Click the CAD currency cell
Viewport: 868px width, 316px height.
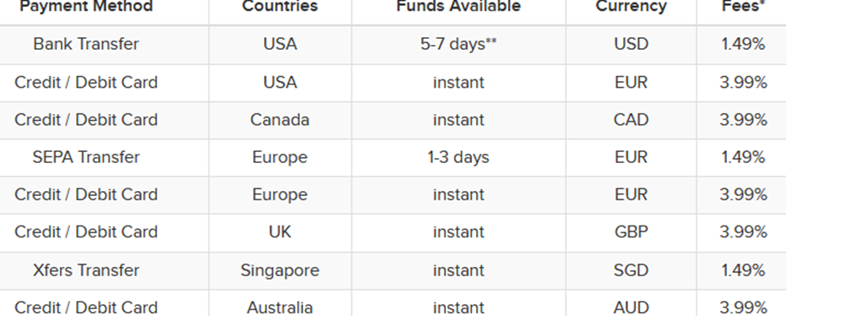(631, 119)
